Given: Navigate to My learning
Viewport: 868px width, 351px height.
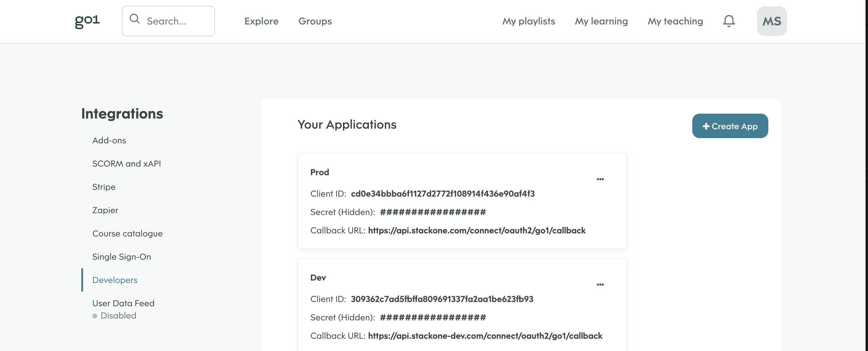Looking at the screenshot, I should 601,21.
